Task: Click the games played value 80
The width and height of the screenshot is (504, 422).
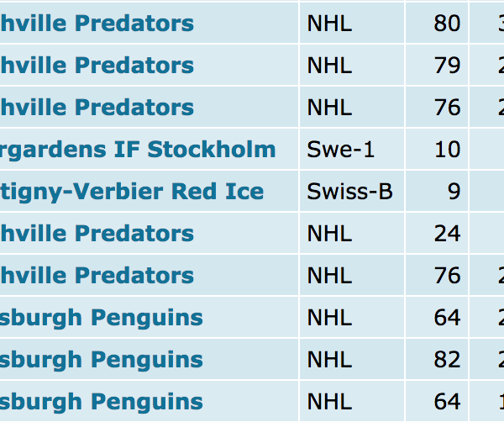Action: click(447, 24)
